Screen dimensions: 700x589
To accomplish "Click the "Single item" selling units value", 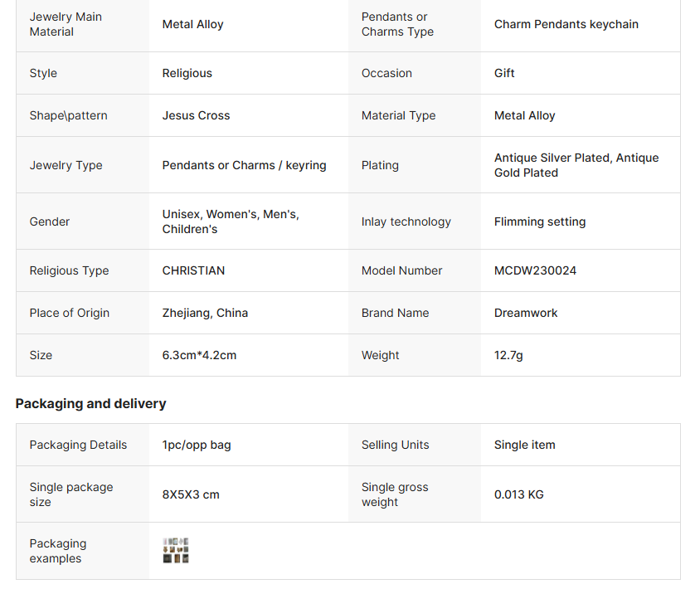I will [524, 445].
